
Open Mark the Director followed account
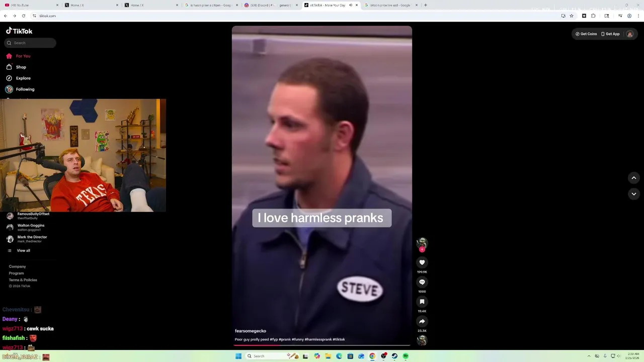[x=27, y=239]
